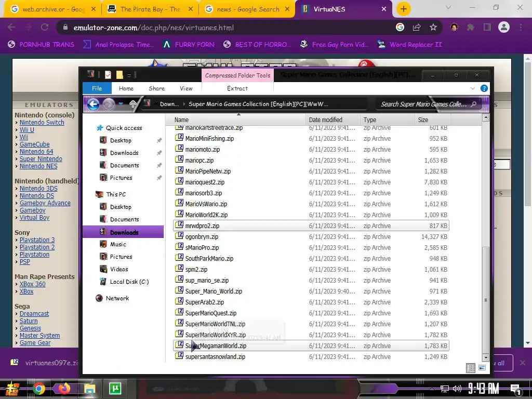The height and width of the screenshot is (399, 532).
Task: Click the Explorer vertical scrollbar thumb
Action: click(486, 300)
